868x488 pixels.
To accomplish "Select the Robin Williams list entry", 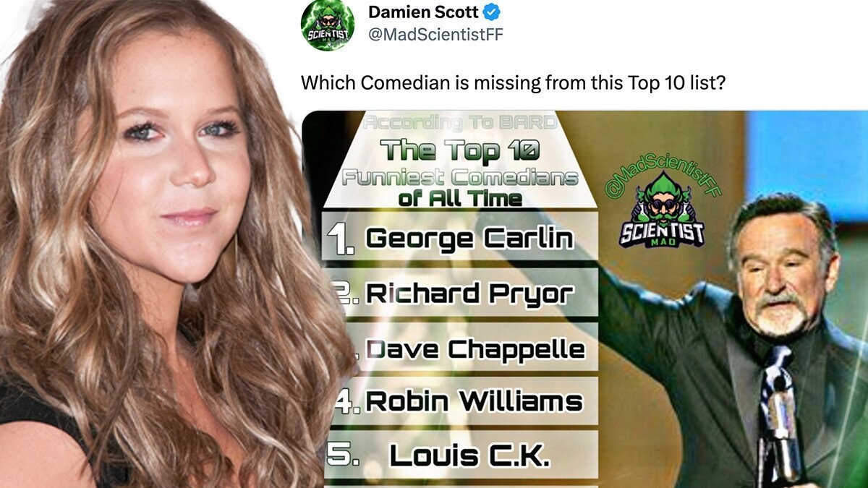I will pyautogui.click(x=460, y=401).
